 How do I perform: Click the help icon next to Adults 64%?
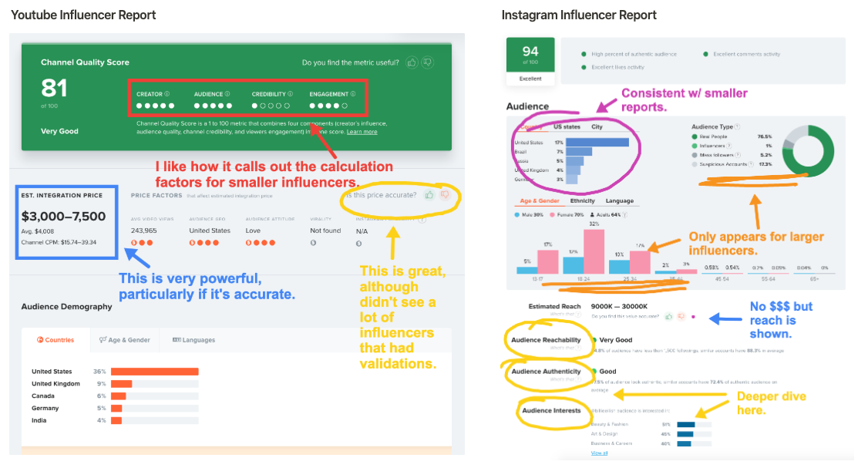(x=625, y=215)
